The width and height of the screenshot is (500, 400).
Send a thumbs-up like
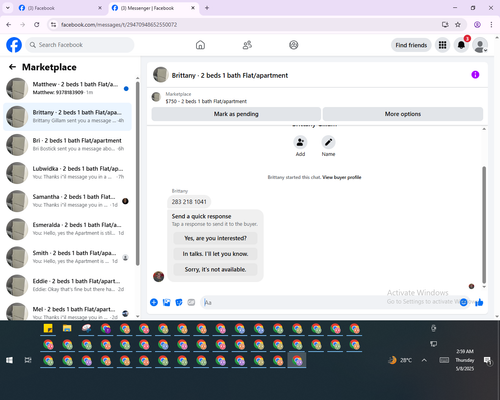coord(479,302)
